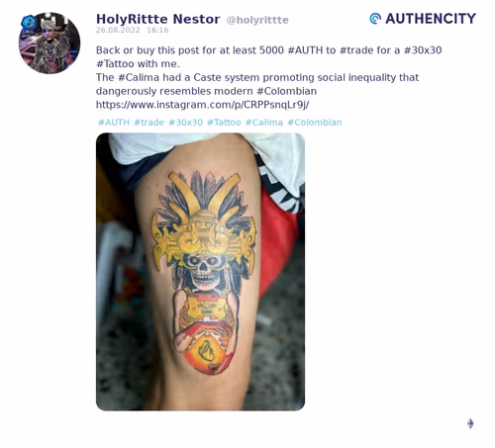Open the AUTHENCITY brand name text

(x=431, y=19)
